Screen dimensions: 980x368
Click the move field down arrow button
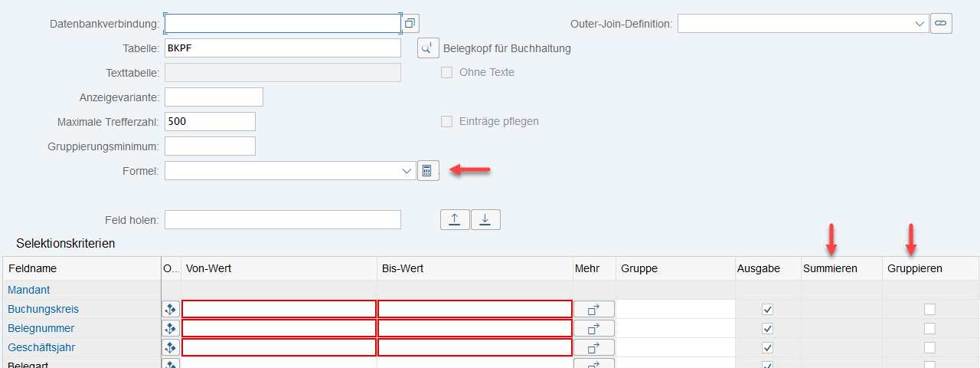click(485, 220)
